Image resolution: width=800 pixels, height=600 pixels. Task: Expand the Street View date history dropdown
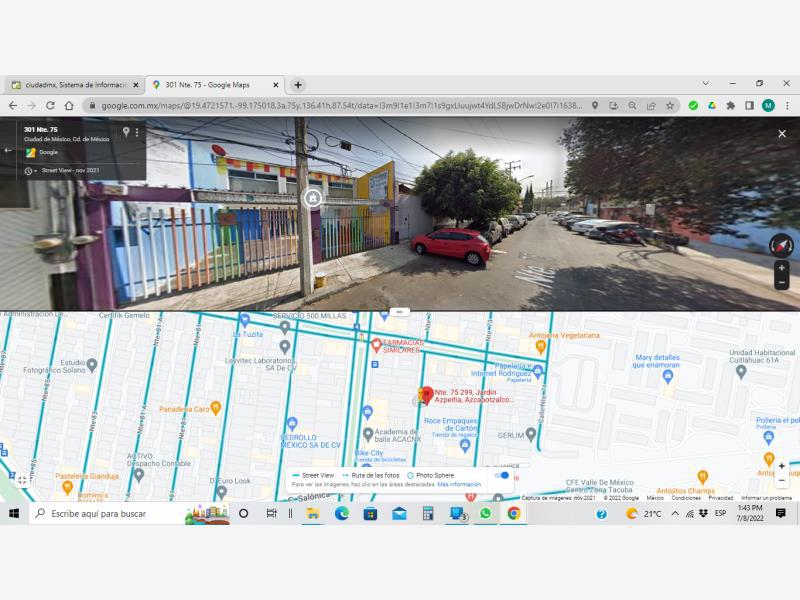tap(31, 171)
